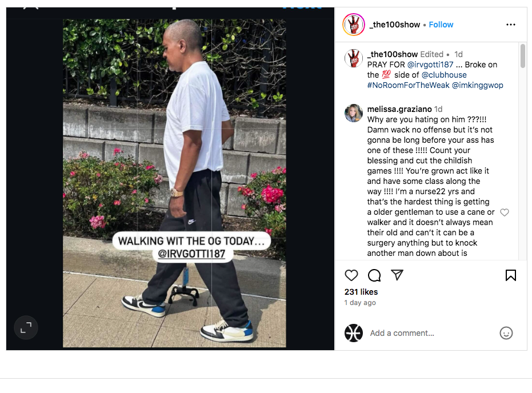This screenshot has height=393, width=532.
Task: Share post via paper plane icon
Action: pos(397,275)
